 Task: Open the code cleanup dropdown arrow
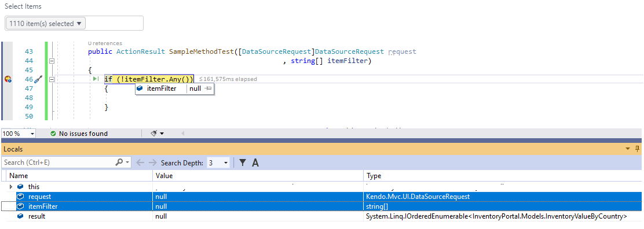(x=162, y=134)
